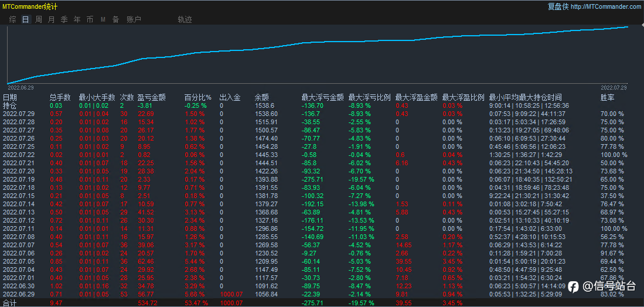
Task: Click the 信号站台 watermark icon
Action: [x=573, y=286]
